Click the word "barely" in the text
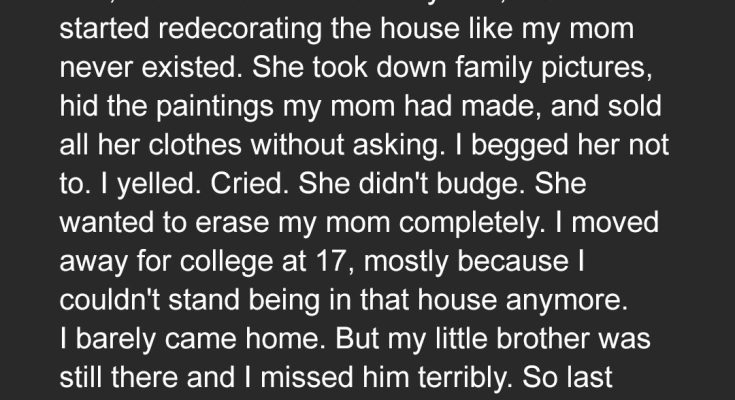The height and width of the screenshot is (400, 735). (x=113, y=339)
